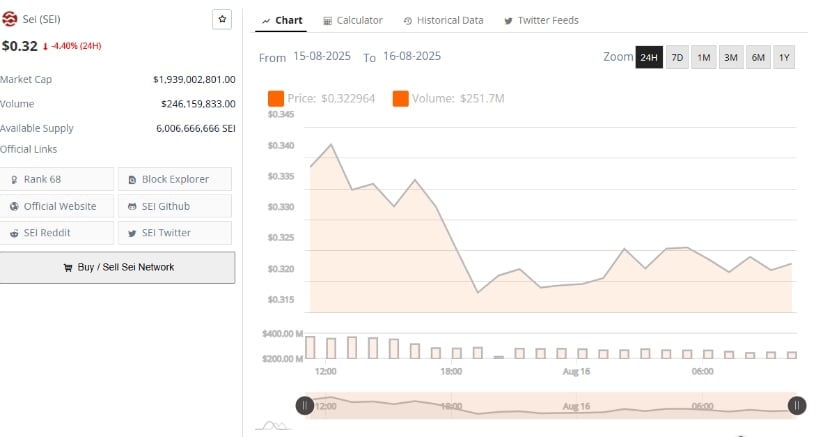Open the SEI Reddit link

56,233
